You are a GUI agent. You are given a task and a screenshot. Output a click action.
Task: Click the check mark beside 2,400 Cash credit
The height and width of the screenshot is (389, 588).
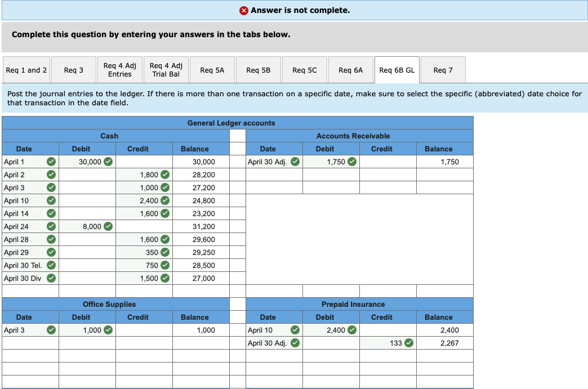(165, 200)
